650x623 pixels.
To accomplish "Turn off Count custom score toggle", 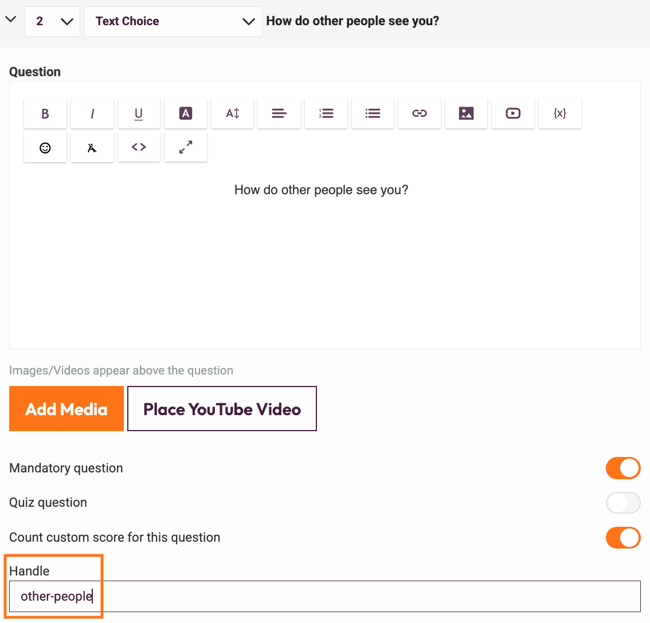I will (x=622, y=538).
